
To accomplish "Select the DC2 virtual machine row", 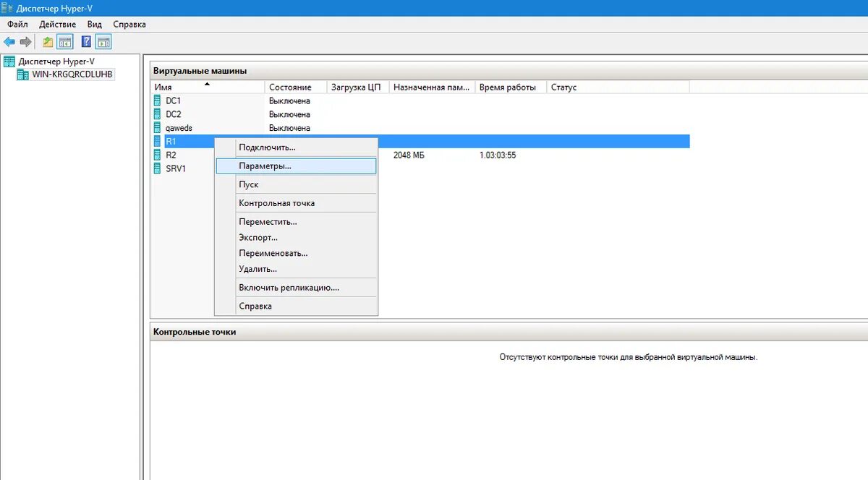I will point(420,114).
